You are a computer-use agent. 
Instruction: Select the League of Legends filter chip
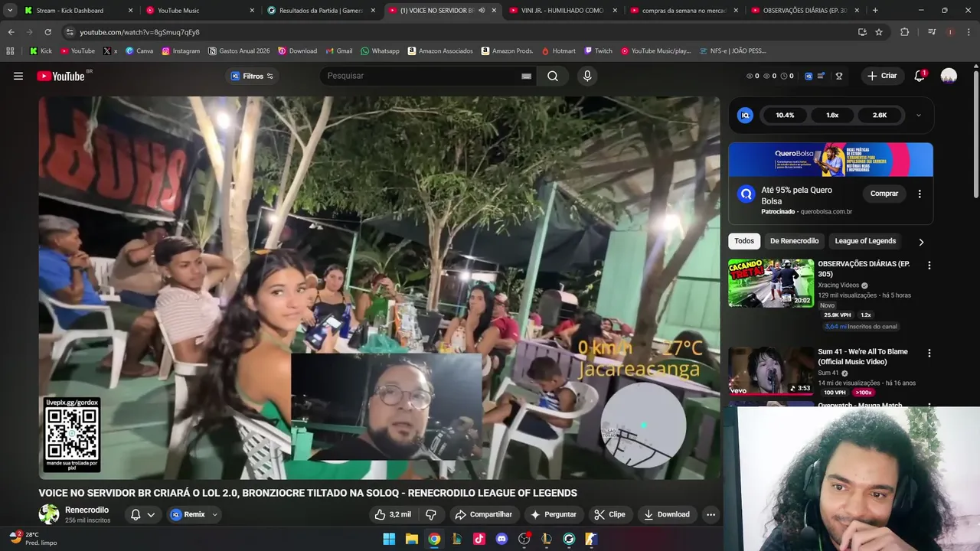[x=865, y=241]
